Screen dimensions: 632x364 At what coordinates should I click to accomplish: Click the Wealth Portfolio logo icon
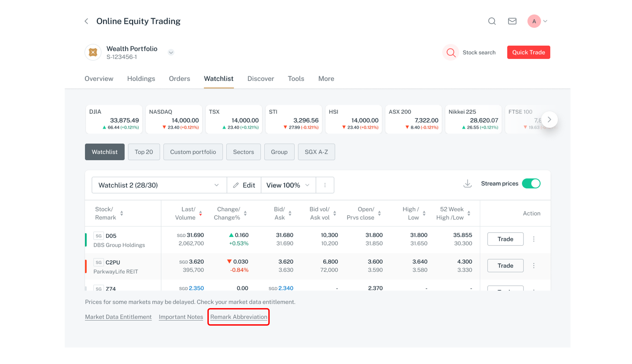point(93,52)
